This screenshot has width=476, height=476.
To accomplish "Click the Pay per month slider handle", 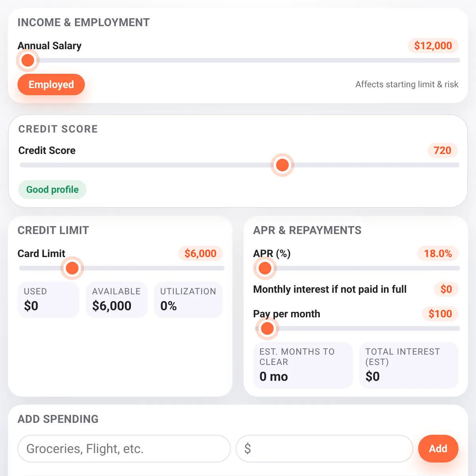I will [x=267, y=328].
